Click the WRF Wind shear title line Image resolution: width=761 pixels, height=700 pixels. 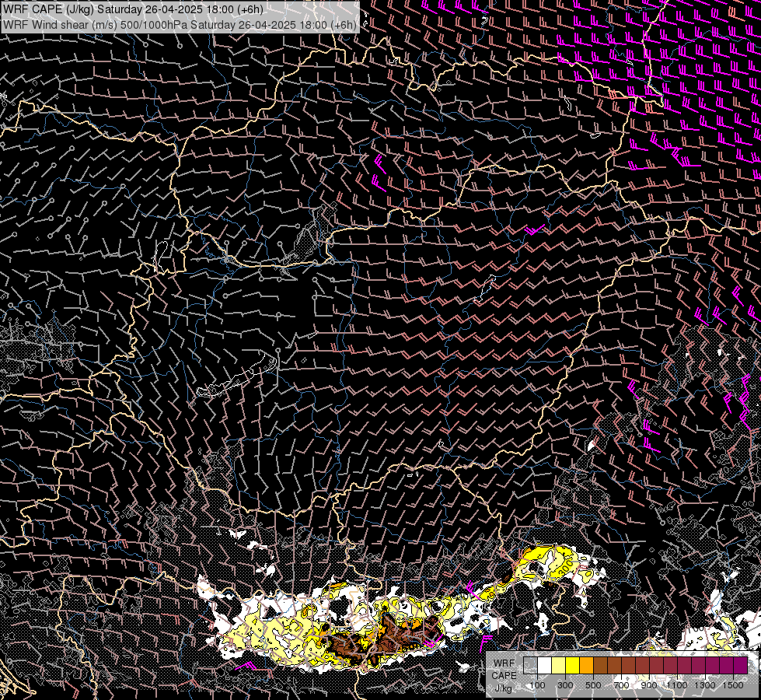(x=180, y=24)
